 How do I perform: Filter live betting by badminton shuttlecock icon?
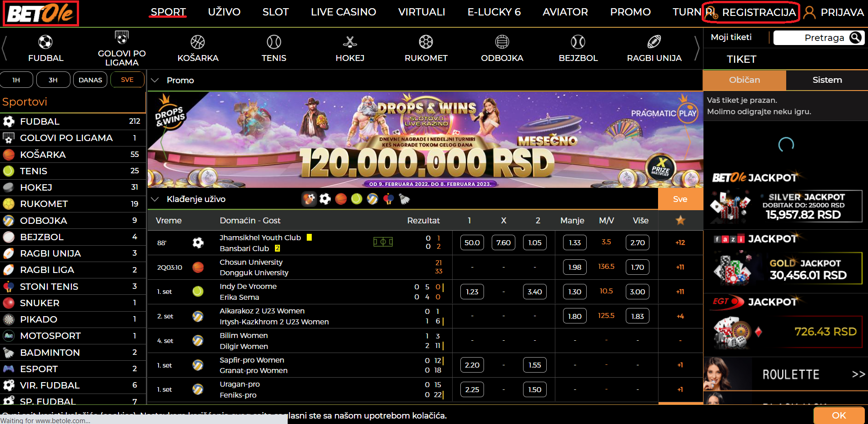pyautogui.click(x=404, y=199)
